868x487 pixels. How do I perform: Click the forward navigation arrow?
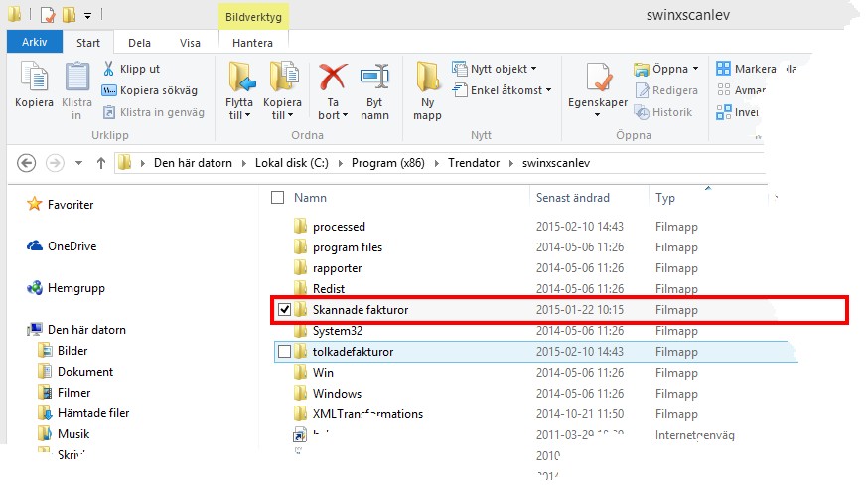(55, 163)
